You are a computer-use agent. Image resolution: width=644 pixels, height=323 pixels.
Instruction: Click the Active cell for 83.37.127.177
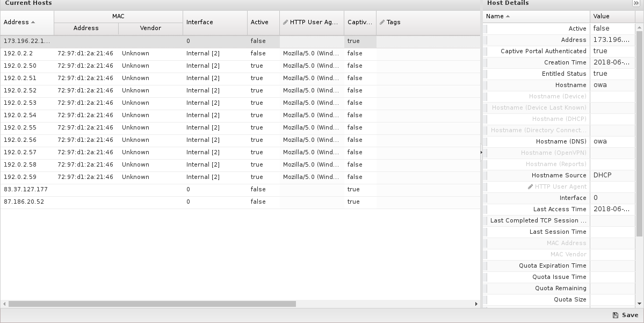(x=263, y=189)
